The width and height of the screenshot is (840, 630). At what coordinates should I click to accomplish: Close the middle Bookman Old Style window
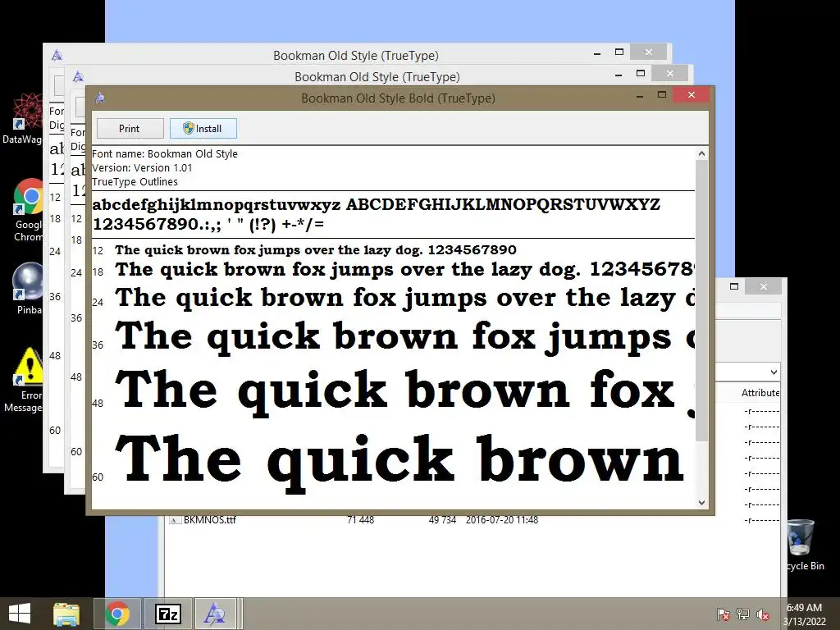[x=669, y=73]
